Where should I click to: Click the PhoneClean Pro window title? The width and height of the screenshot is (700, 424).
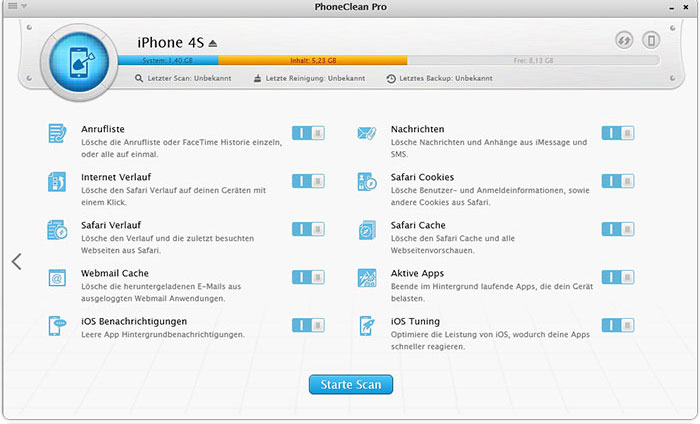click(350, 7)
